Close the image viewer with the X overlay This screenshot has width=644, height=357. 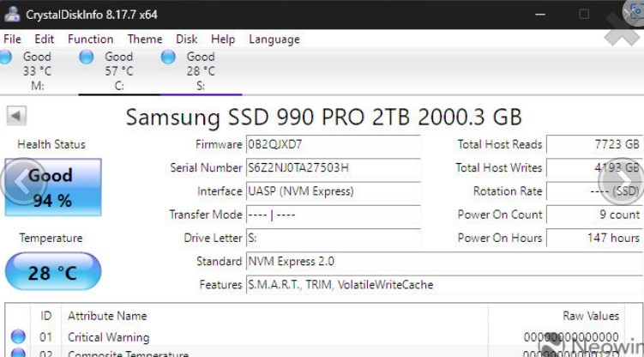click(623, 29)
